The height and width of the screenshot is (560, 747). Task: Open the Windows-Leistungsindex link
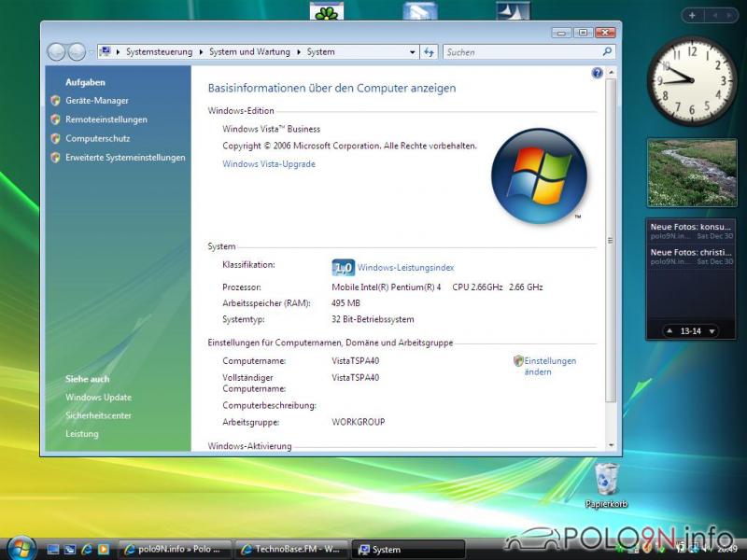(405, 268)
